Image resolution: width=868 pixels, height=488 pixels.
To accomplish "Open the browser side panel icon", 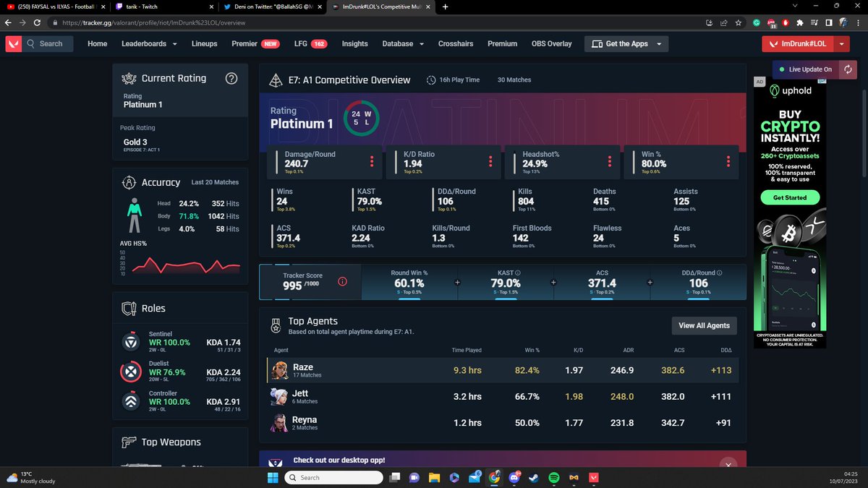I will pos(828,22).
